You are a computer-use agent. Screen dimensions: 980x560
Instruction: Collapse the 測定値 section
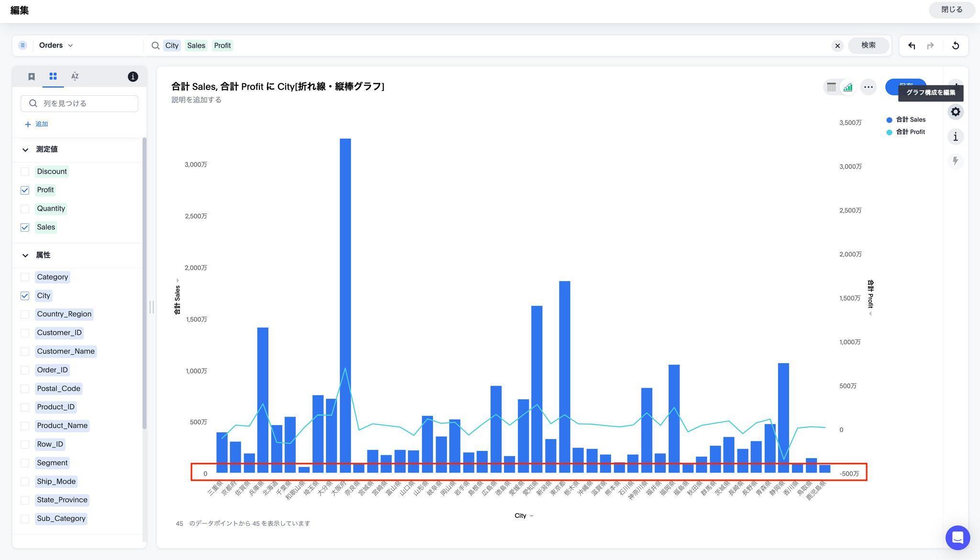tap(25, 150)
